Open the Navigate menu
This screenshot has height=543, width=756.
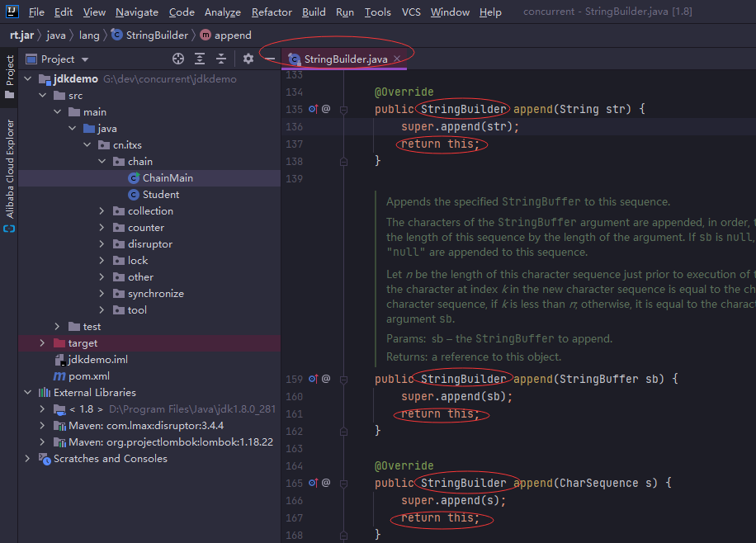tap(137, 12)
